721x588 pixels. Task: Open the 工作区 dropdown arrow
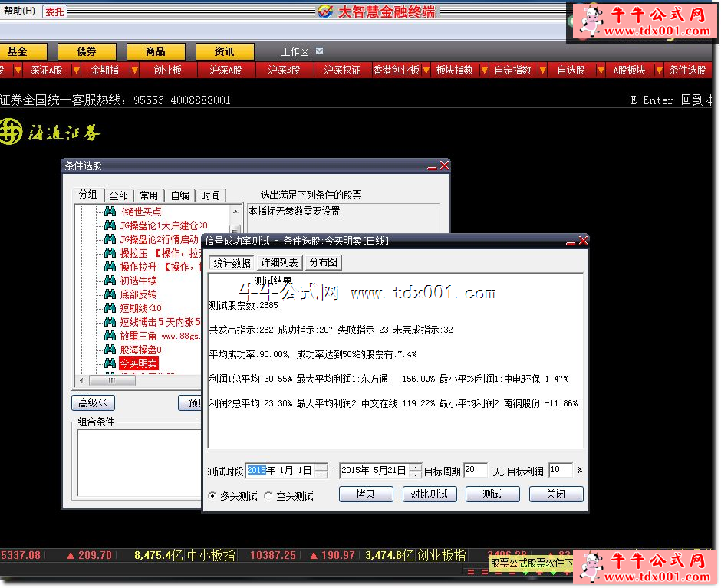320,51
